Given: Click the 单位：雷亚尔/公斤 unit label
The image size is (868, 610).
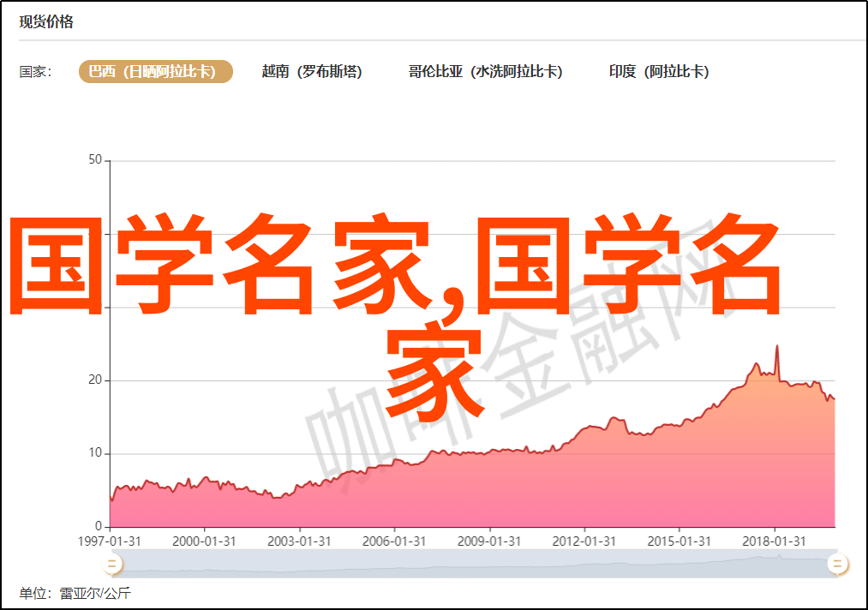Looking at the screenshot, I should [x=75, y=593].
